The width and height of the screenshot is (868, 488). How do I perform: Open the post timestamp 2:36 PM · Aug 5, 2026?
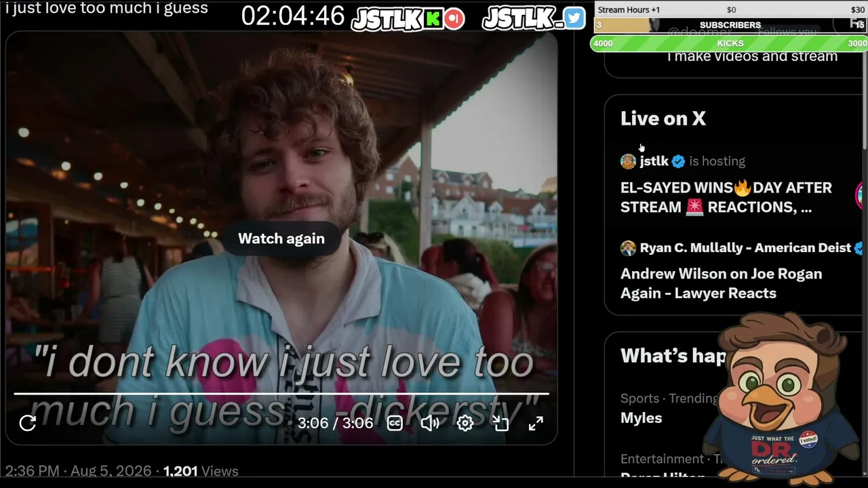(78, 471)
